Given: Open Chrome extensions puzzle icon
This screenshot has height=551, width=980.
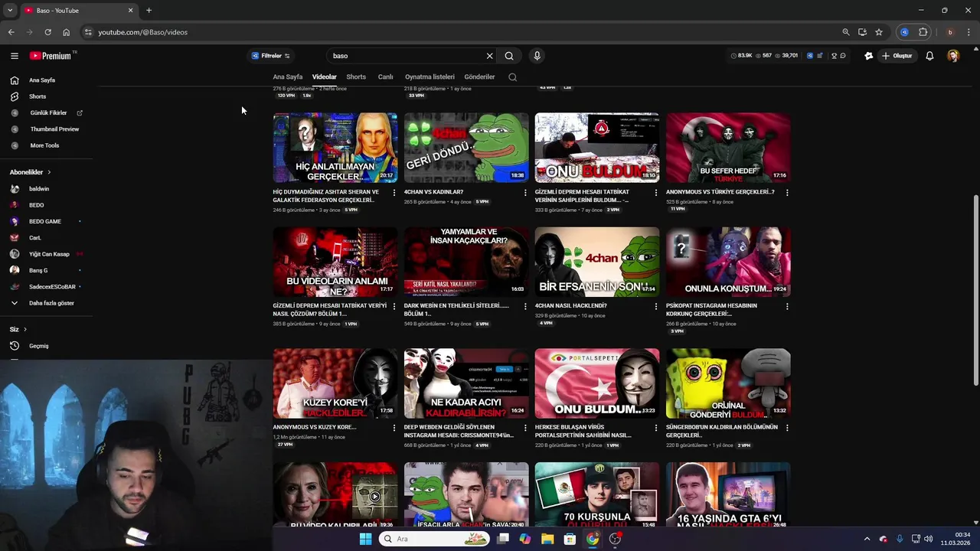Looking at the screenshot, I should pos(923,32).
